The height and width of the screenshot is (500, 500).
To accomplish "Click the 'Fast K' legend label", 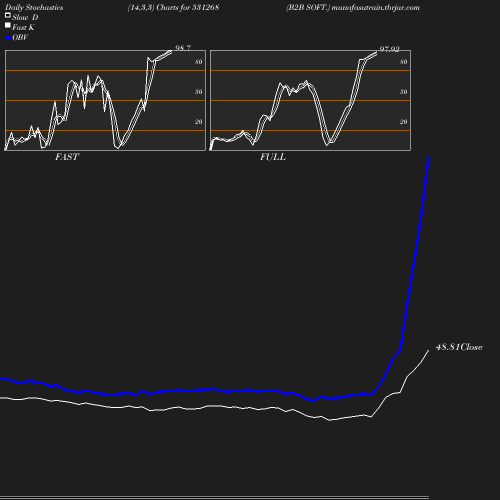I will [x=23, y=27].
